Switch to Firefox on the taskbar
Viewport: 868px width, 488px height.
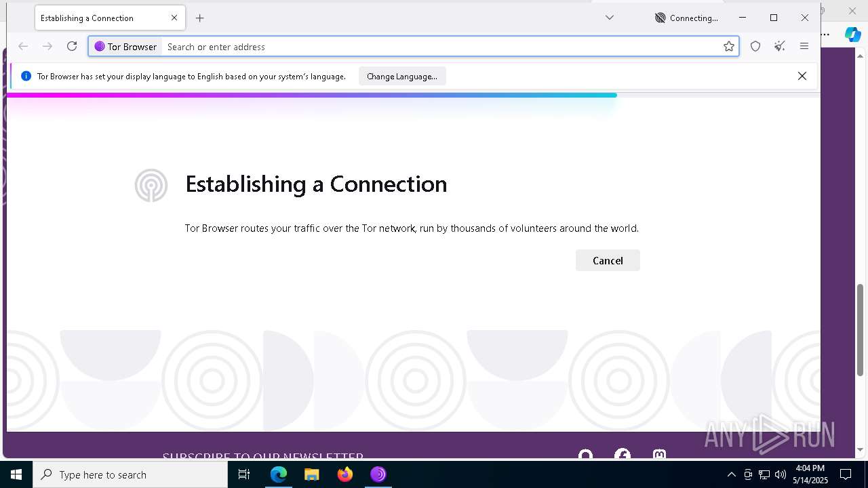(344, 474)
